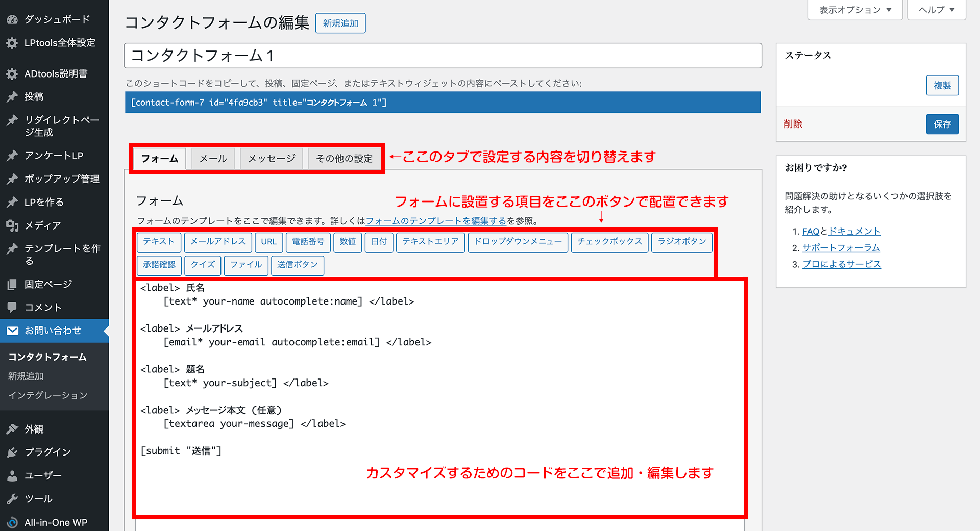Switch to the その他の設定 tab

[344, 158]
